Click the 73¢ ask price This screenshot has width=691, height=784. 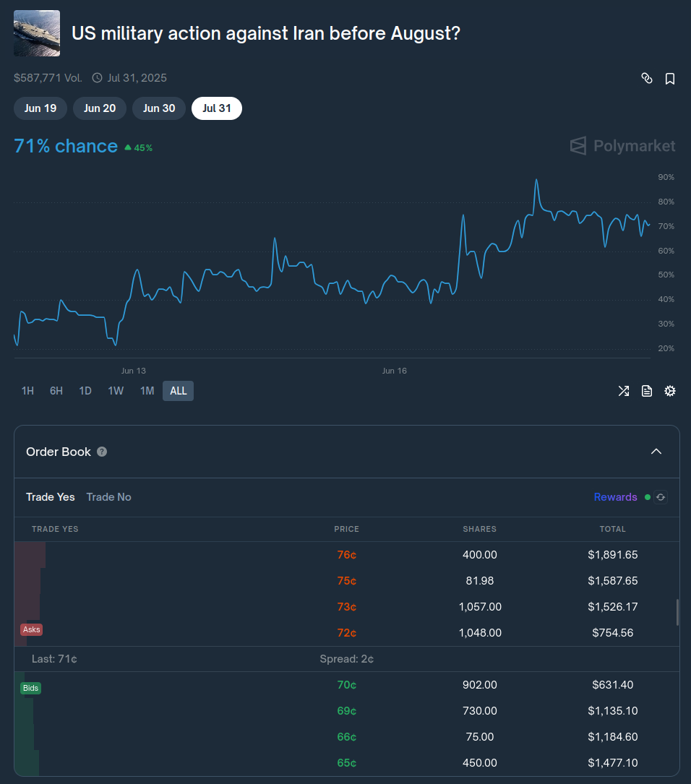click(346, 607)
